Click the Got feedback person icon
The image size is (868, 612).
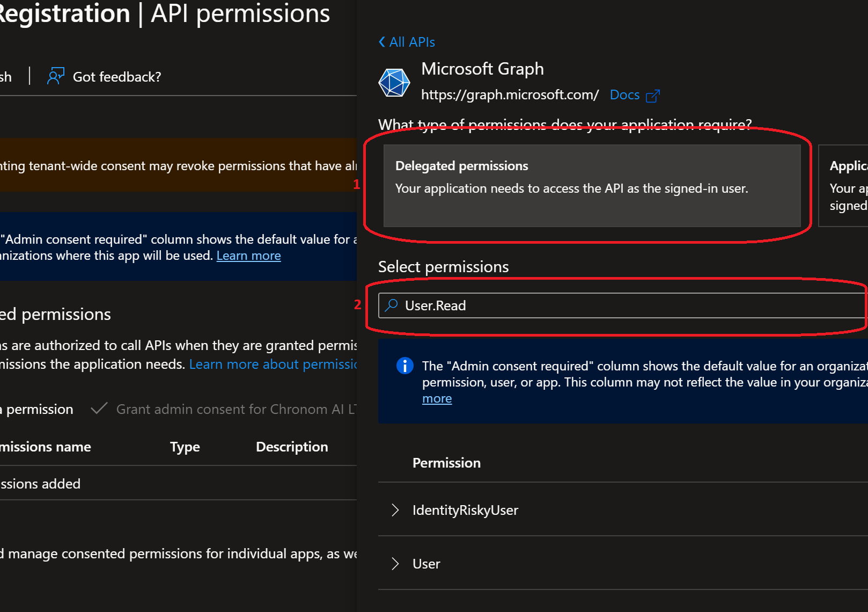tap(55, 76)
